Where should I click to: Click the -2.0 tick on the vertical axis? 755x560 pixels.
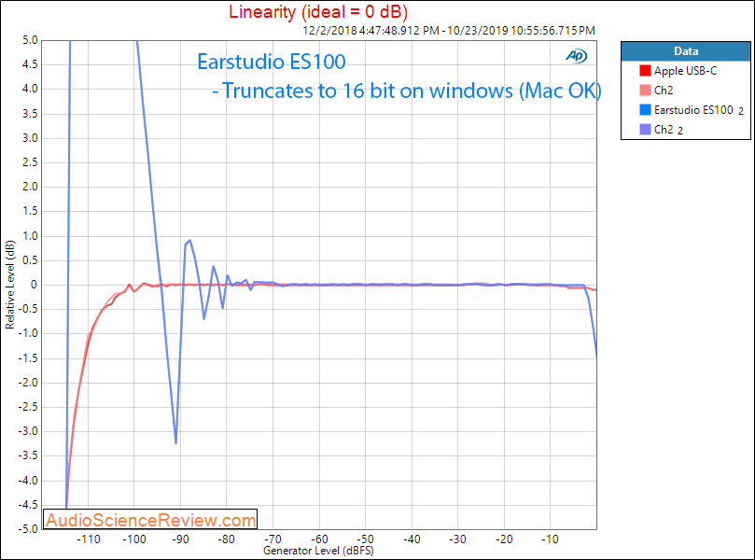[28, 383]
